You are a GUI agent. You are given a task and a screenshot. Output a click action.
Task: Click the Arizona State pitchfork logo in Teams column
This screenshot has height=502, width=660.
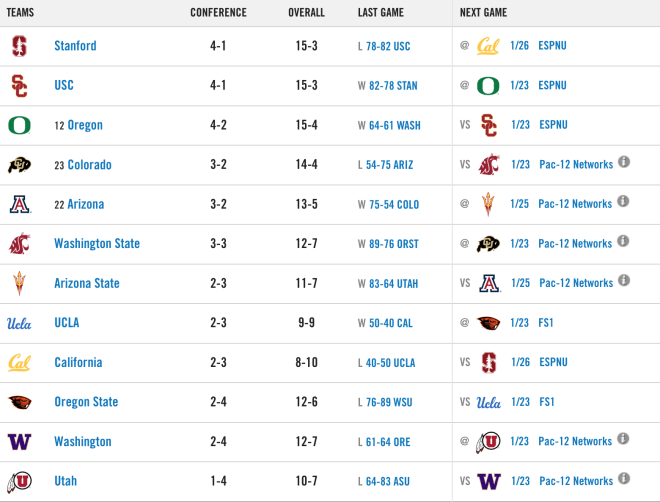(x=19, y=283)
